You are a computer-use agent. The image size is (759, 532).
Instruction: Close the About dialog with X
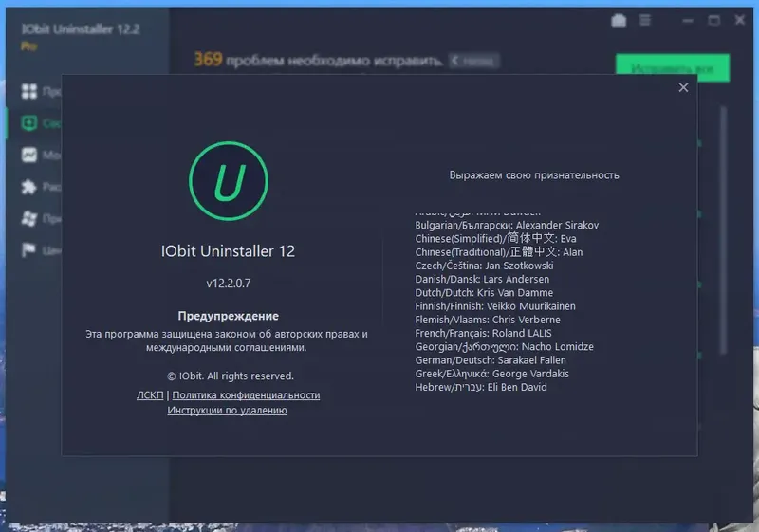click(683, 87)
